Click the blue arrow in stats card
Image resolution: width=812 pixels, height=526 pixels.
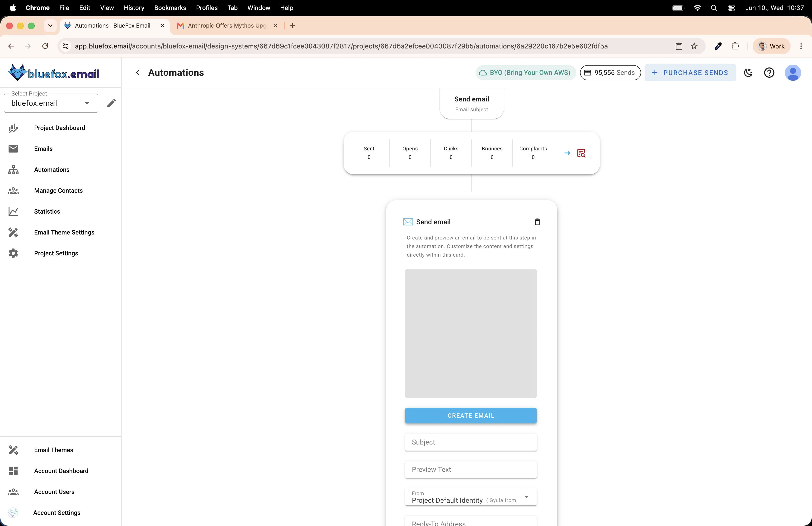[567, 153]
